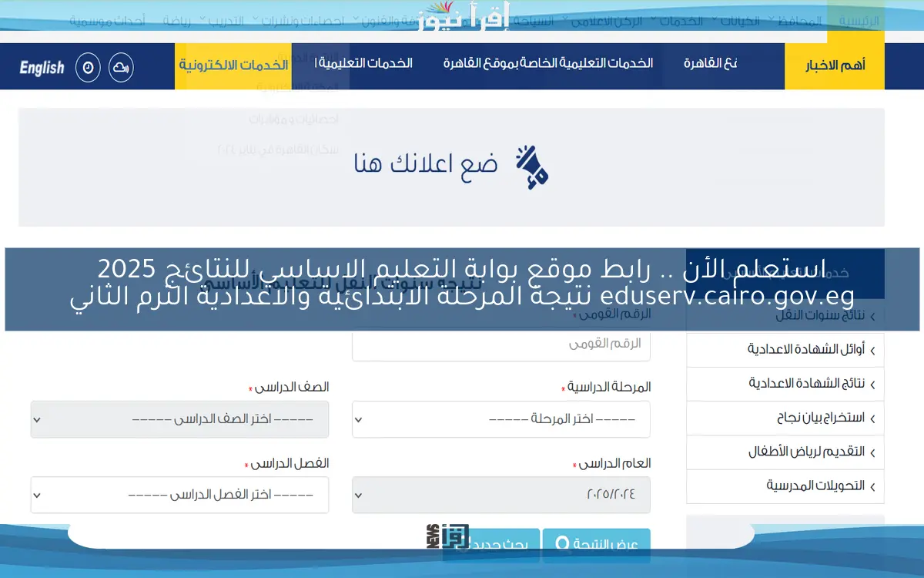Image resolution: width=924 pixels, height=578 pixels.
Task: Open أوائل الشهادة الاعدادية sidebar link
Action: tap(785, 350)
